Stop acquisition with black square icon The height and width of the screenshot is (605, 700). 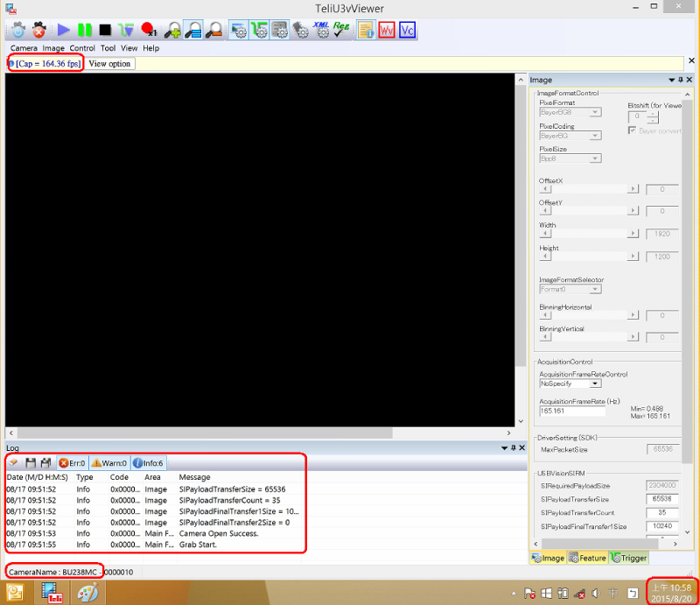[x=105, y=30]
